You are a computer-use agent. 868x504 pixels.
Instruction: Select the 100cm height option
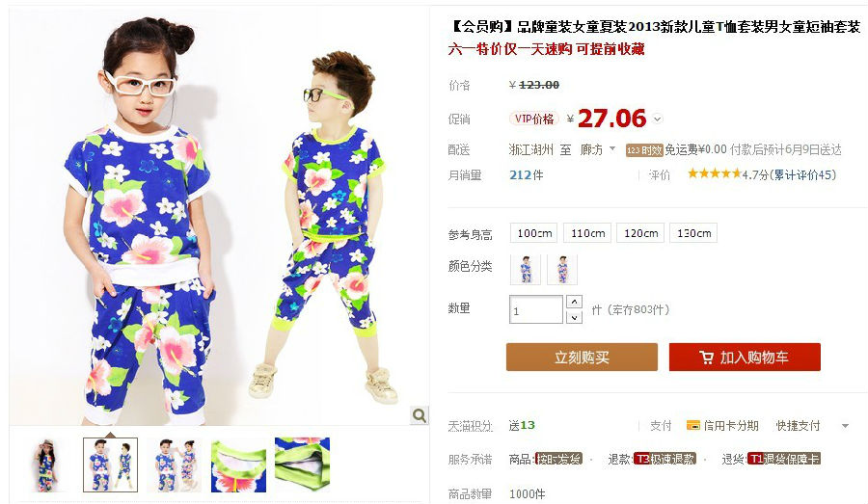534,233
